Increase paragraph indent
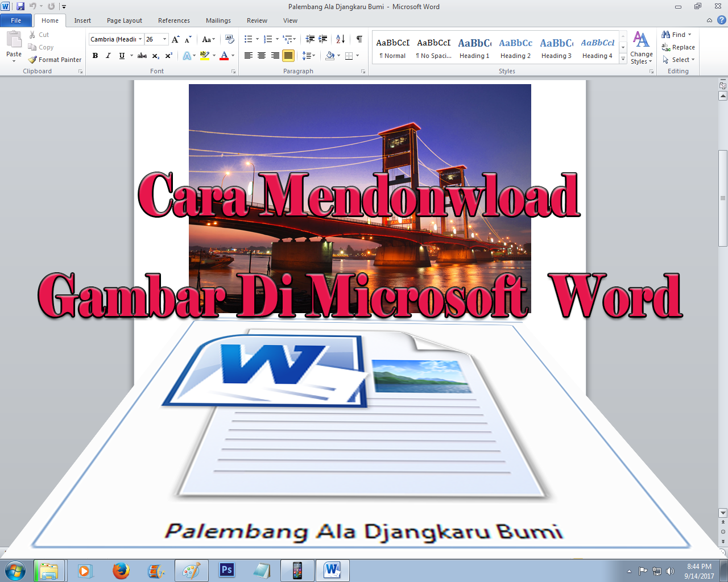Screen dimensions: 728x582 pos(322,39)
